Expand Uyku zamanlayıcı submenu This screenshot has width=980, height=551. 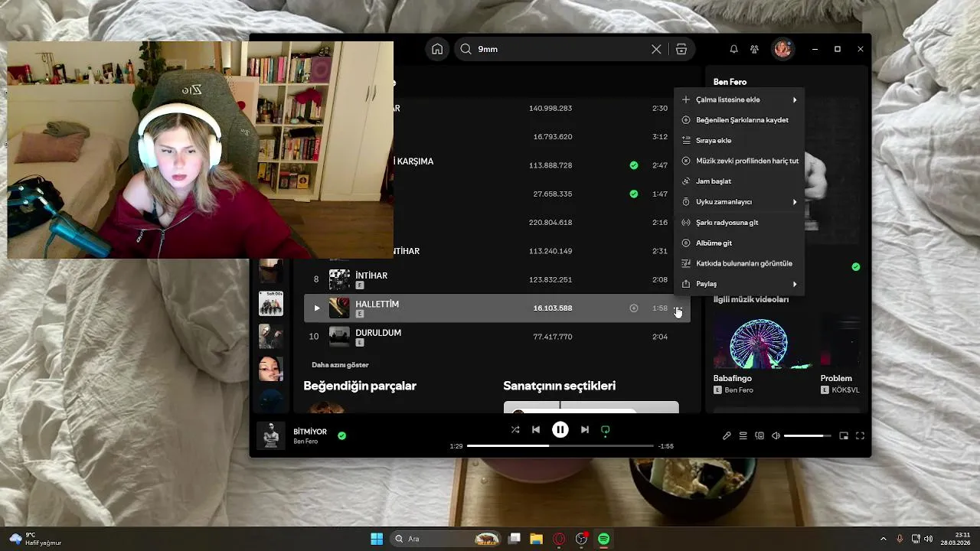pyautogui.click(x=739, y=202)
